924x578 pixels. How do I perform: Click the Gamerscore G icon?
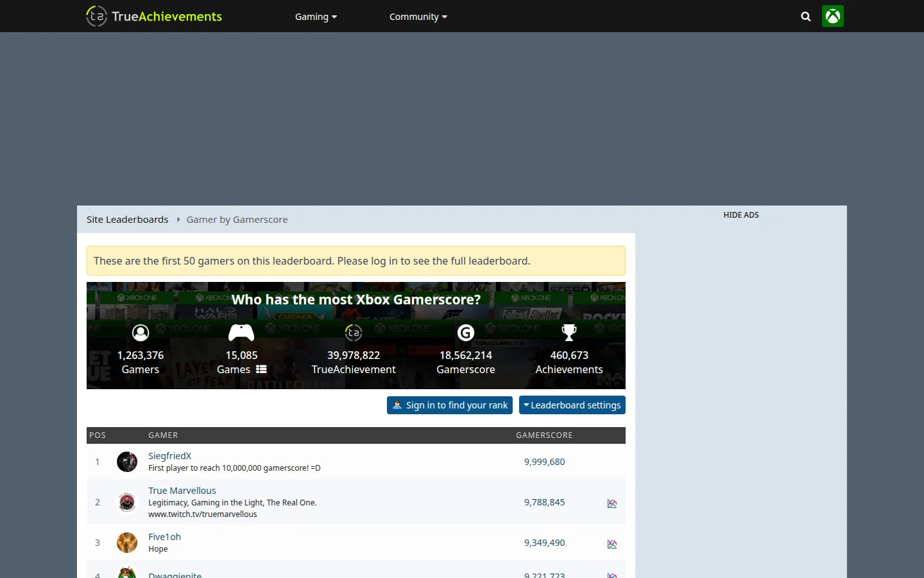pyautogui.click(x=466, y=333)
